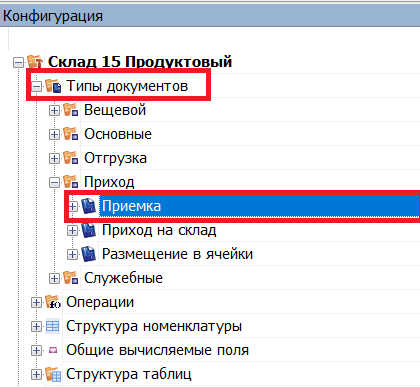The height and width of the screenshot is (387, 420).
Task: Collapse the Склад 15 Продуктовый root node
Action: [18, 62]
